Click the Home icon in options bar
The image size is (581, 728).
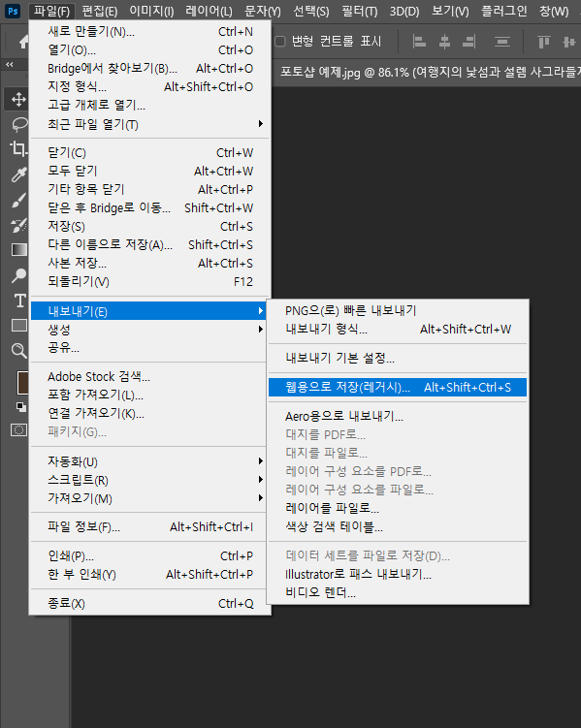23,42
